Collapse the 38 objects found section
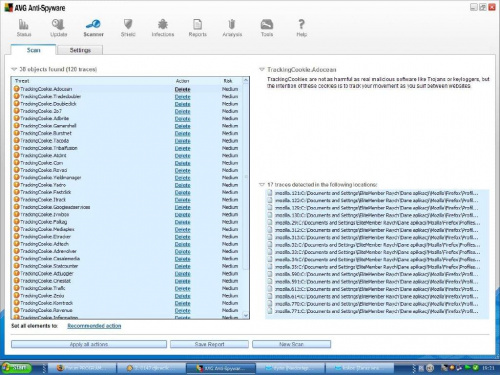Image resolution: width=500 pixels, height=375 pixels. tap(14, 69)
